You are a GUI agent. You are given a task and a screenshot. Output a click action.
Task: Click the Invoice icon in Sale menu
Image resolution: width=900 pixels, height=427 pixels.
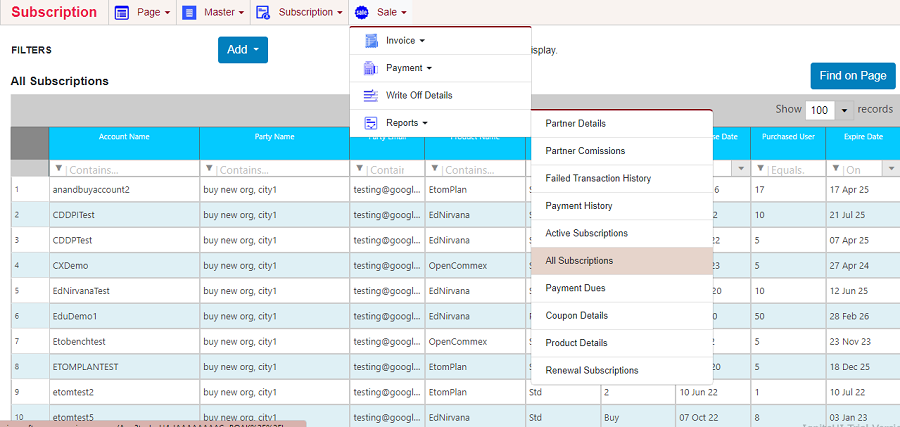click(370, 41)
